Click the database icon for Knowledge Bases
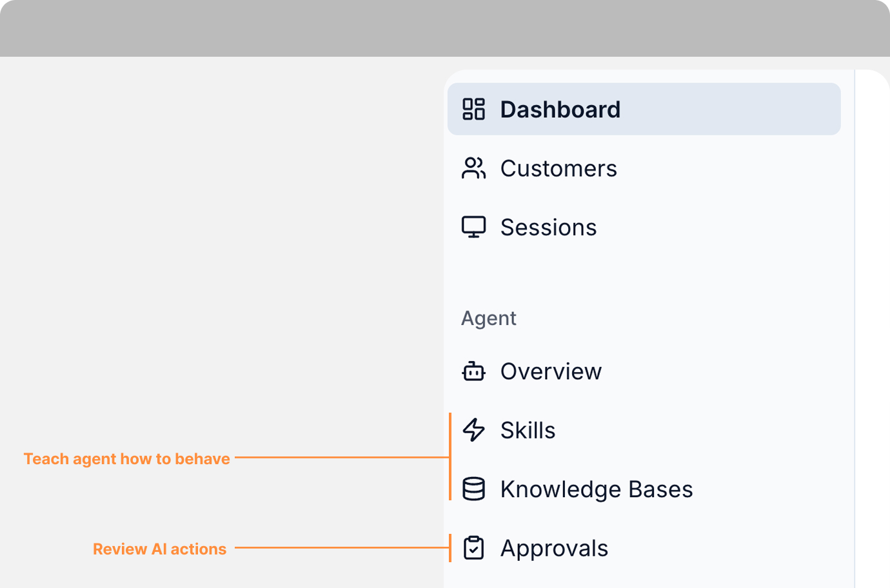Screen dimensions: 890x588 tap(474, 489)
